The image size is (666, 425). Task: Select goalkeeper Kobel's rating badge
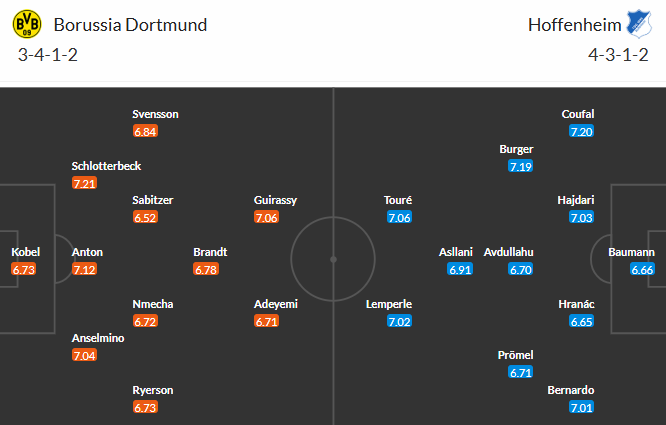click(x=24, y=269)
